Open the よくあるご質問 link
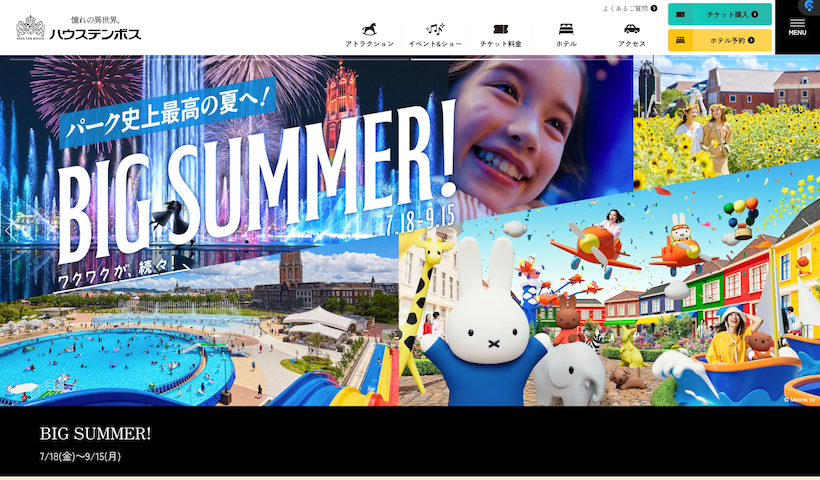The width and height of the screenshot is (820, 480). tap(625, 8)
